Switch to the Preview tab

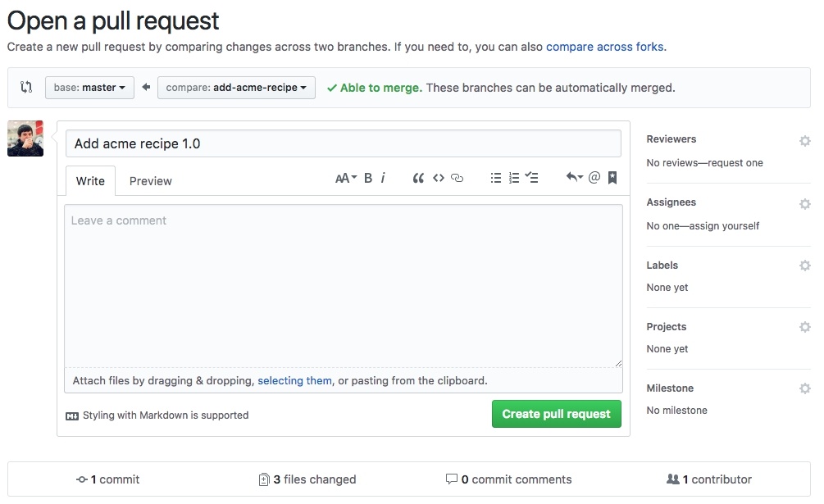[x=150, y=180]
